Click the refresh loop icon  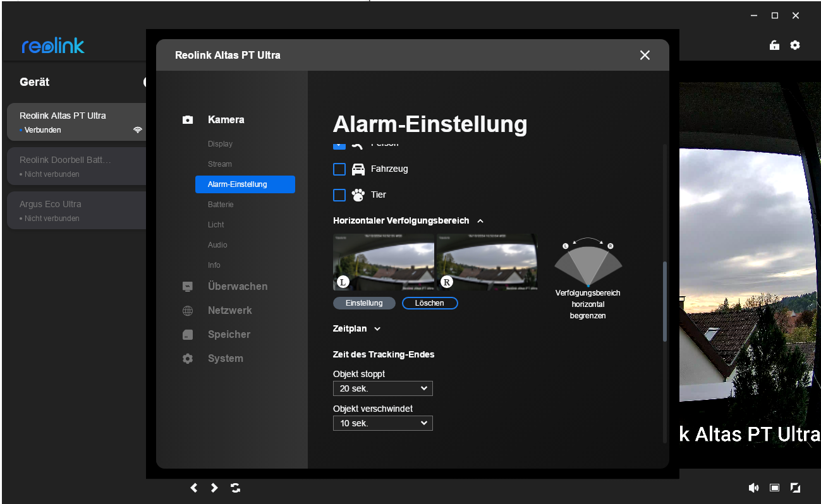[x=235, y=488]
